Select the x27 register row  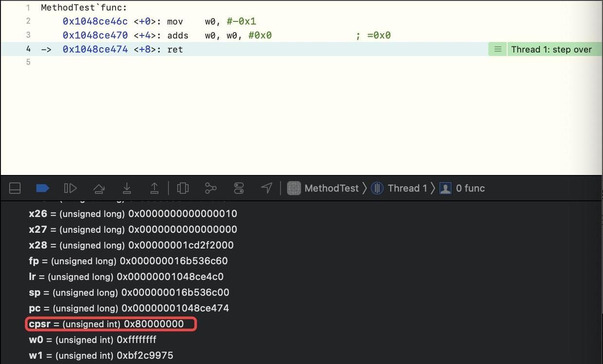[133, 229]
